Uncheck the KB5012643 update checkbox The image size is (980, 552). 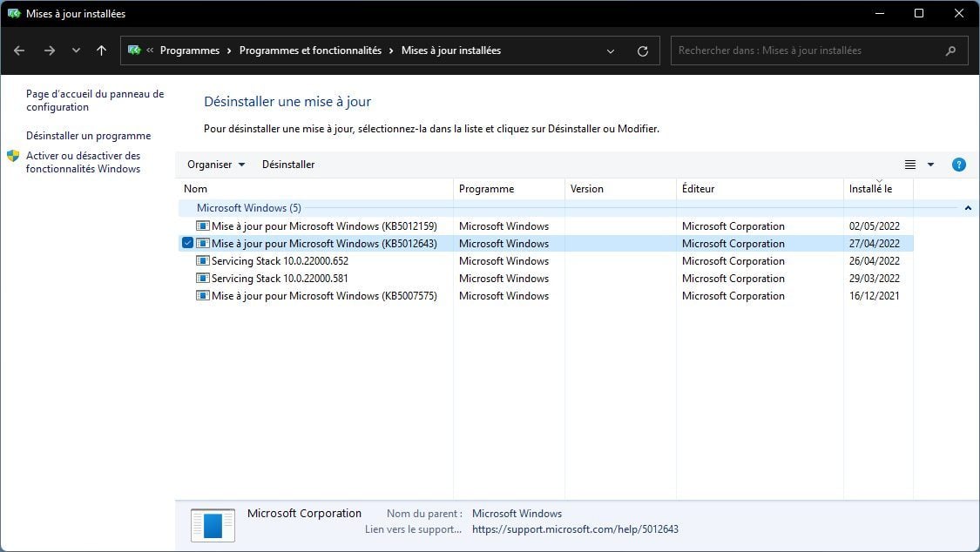pos(187,243)
